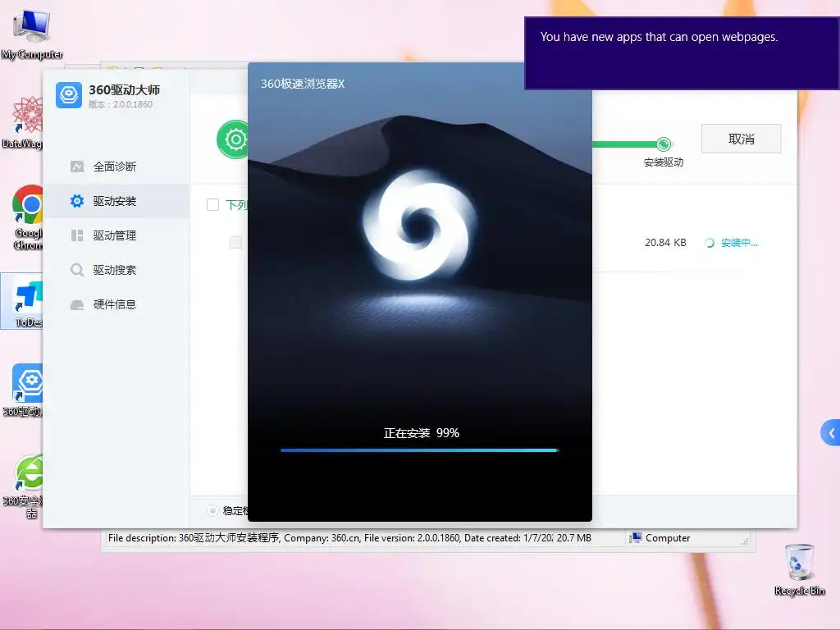Viewport: 840px width, 630px height.
Task: Click the 取消 button to cancel installation
Action: click(741, 139)
